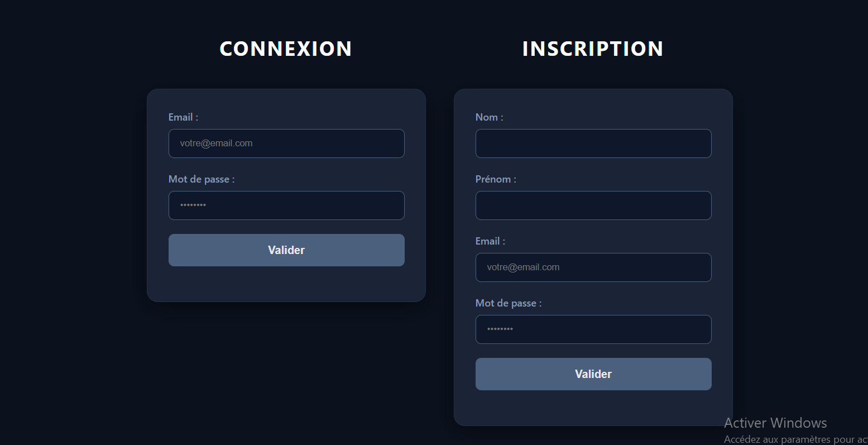The width and height of the screenshot is (868, 445).
Task: Click the Activer Windows watermark text
Action: point(775,423)
